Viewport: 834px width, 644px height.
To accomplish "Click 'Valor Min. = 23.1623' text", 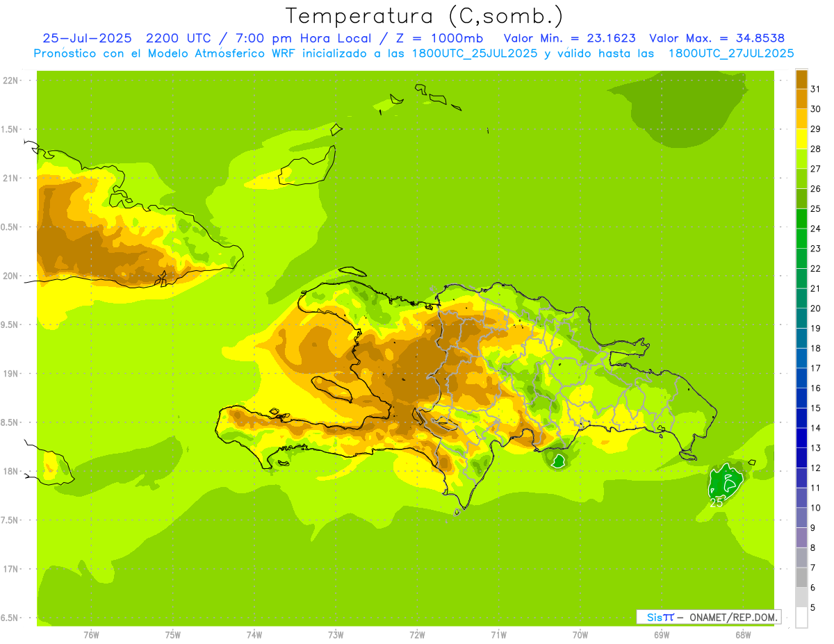I will 569,38.
